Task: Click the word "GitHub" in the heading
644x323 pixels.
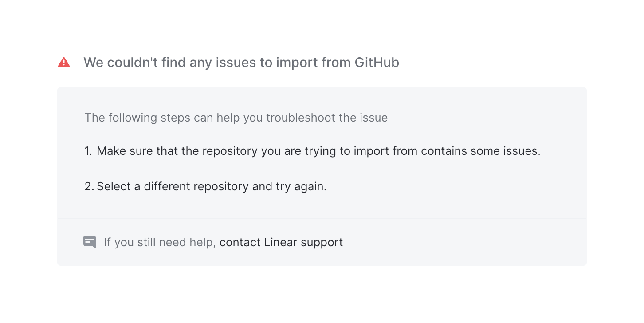Action: pos(377,63)
